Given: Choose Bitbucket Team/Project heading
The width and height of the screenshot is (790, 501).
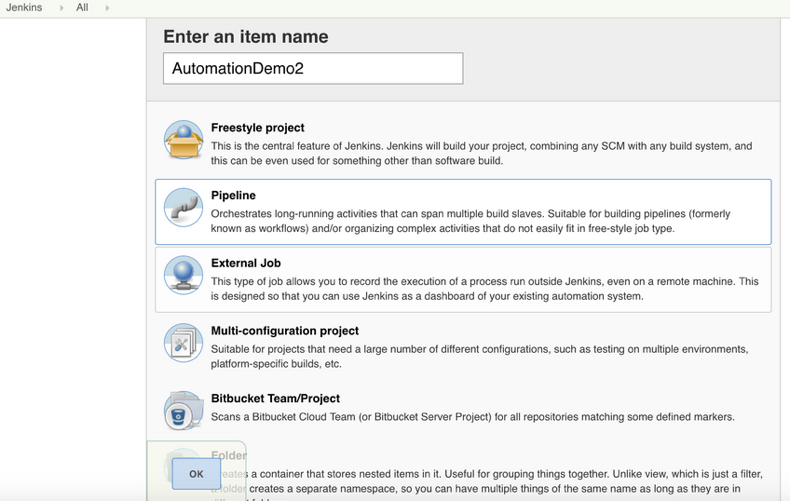Looking at the screenshot, I should 275,398.
